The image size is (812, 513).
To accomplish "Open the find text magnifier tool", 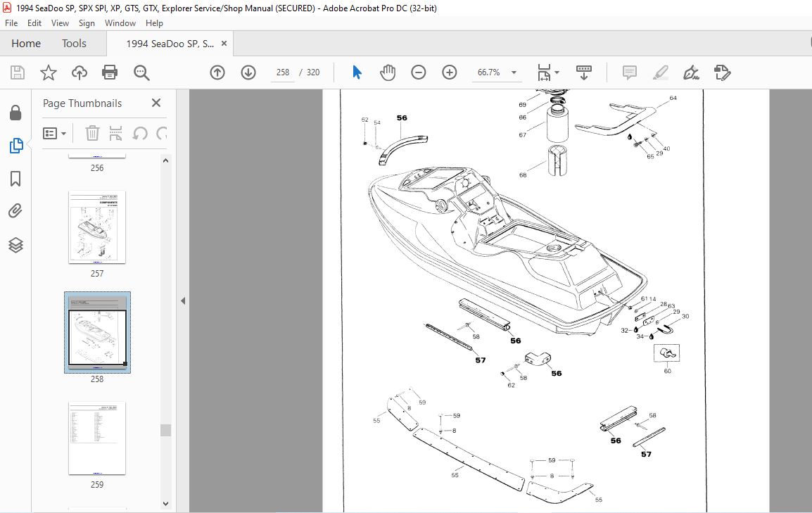I will tap(141, 72).
